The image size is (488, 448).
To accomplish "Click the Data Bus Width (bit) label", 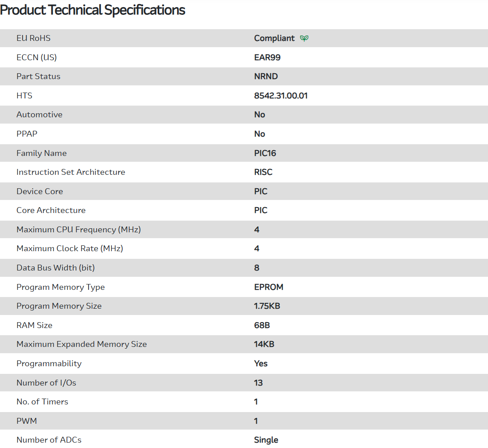I will point(56,268).
